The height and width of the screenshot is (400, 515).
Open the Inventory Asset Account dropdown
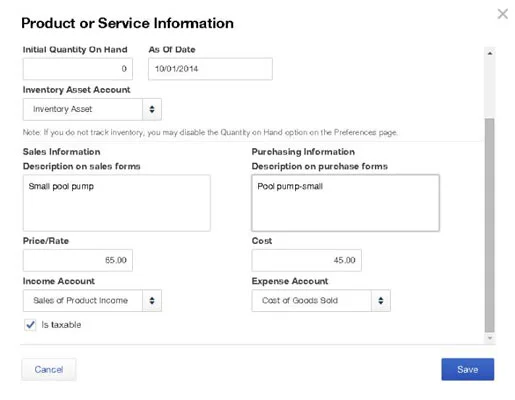[x=92, y=109]
